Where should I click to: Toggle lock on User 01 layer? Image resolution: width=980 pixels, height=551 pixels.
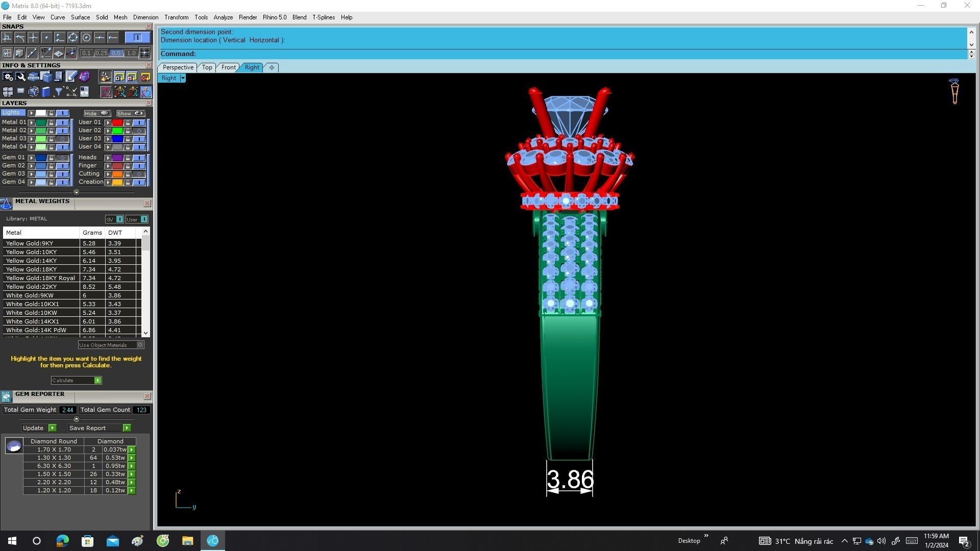point(128,122)
